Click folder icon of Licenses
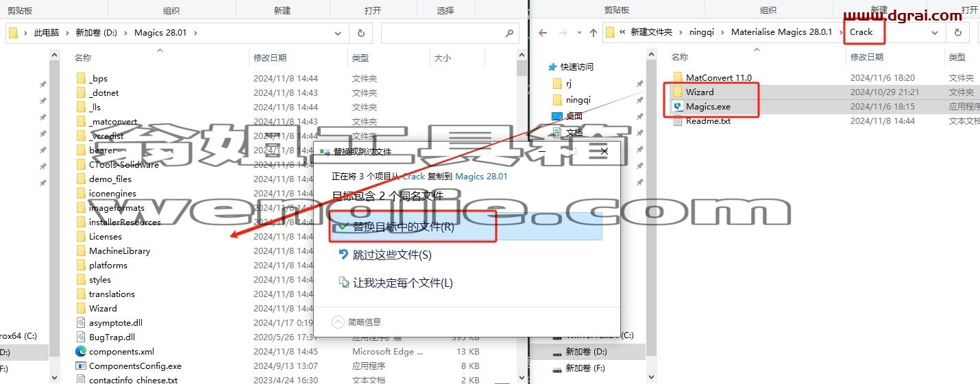980x384 pixels. click(x=81, y=236)
